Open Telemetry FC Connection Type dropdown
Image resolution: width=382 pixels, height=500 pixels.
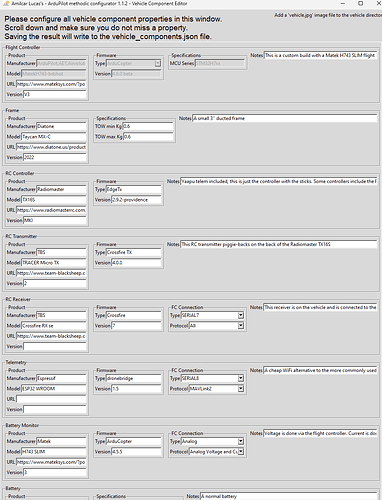pos(241,378)
